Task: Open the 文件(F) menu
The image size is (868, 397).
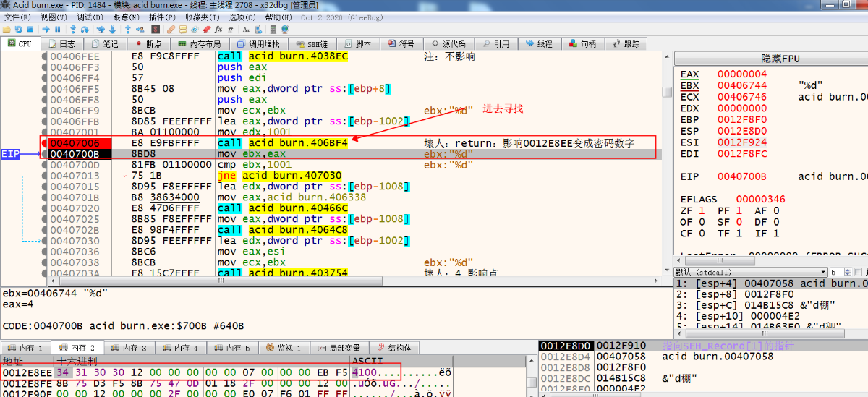Action: (x=17, y=17)
